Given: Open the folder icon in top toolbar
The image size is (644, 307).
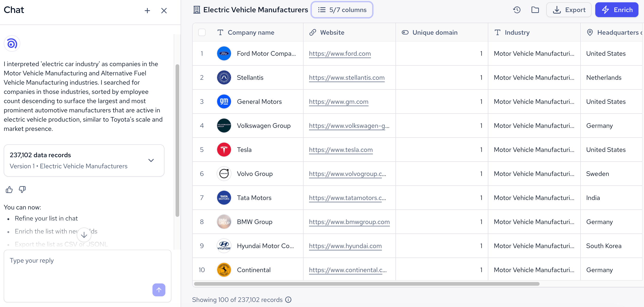Looking at the screenshot, I should coord(535,10).
